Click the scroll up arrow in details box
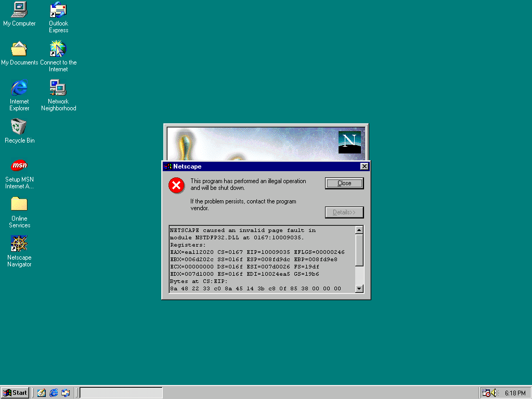Screen dimensions: 532x399 click(359, 230)
